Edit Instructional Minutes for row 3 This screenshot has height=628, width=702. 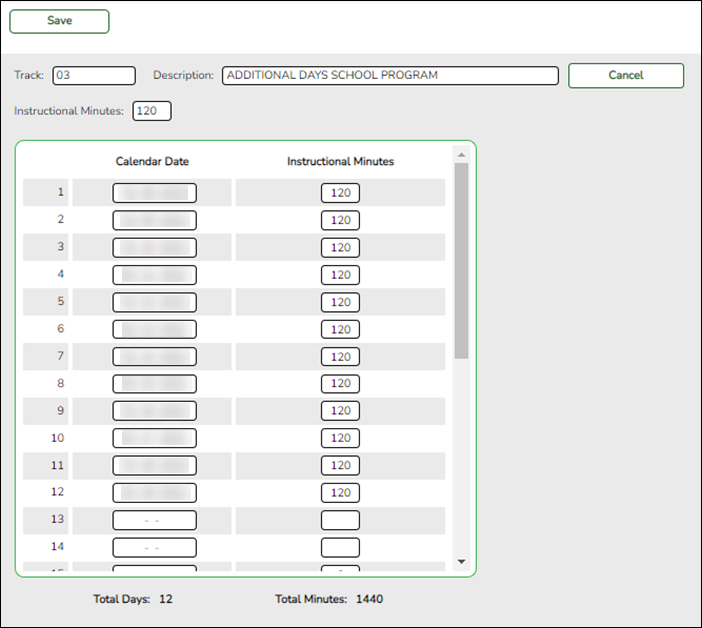click(340, 248)
